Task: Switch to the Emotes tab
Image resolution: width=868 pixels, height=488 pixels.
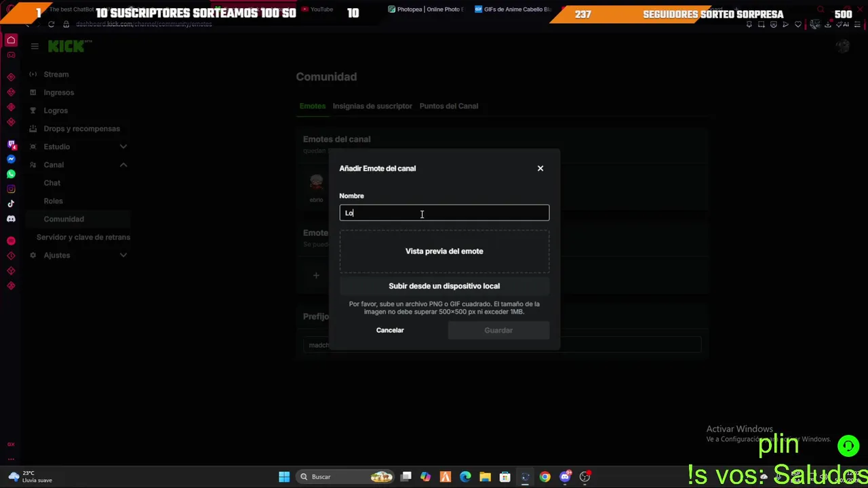Action: click(313, 106)
